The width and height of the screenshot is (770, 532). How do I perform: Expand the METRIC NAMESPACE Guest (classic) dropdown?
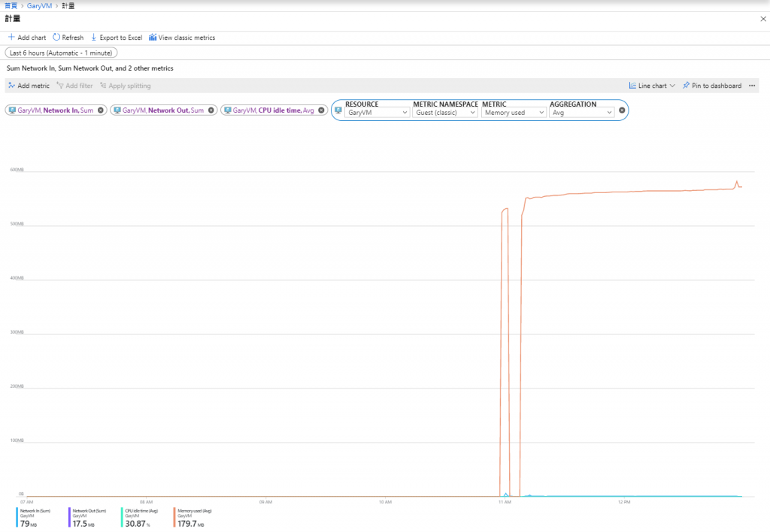pyautogui.click(x=445, y=113)
